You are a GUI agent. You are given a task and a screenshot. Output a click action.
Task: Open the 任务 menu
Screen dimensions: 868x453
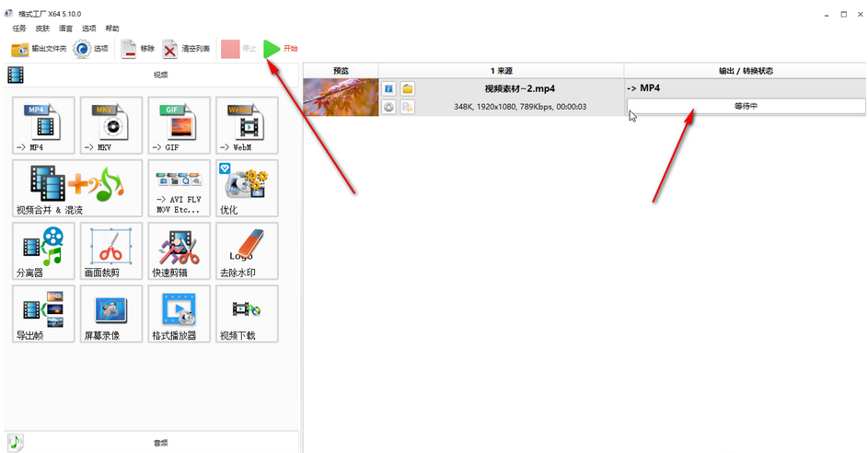point(19,29)
